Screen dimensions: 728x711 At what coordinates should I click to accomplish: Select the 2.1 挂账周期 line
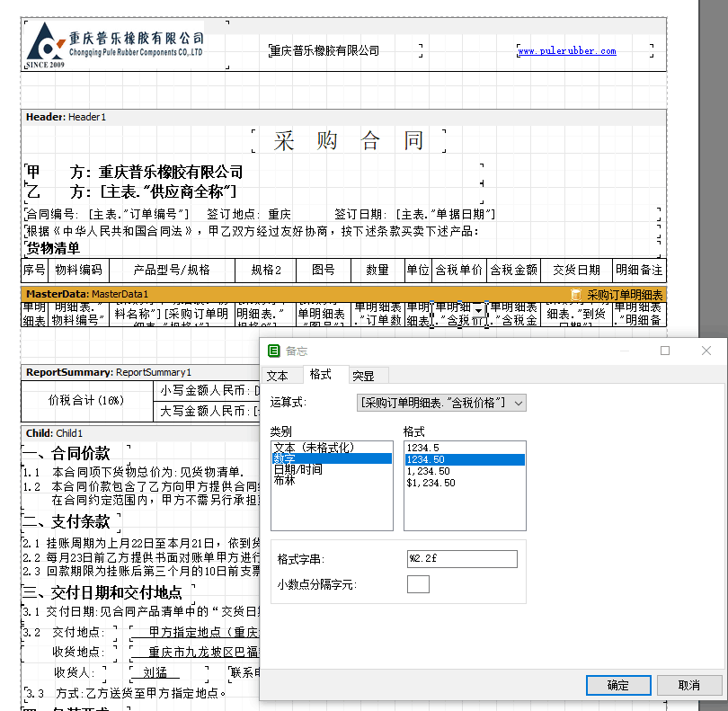142,543
